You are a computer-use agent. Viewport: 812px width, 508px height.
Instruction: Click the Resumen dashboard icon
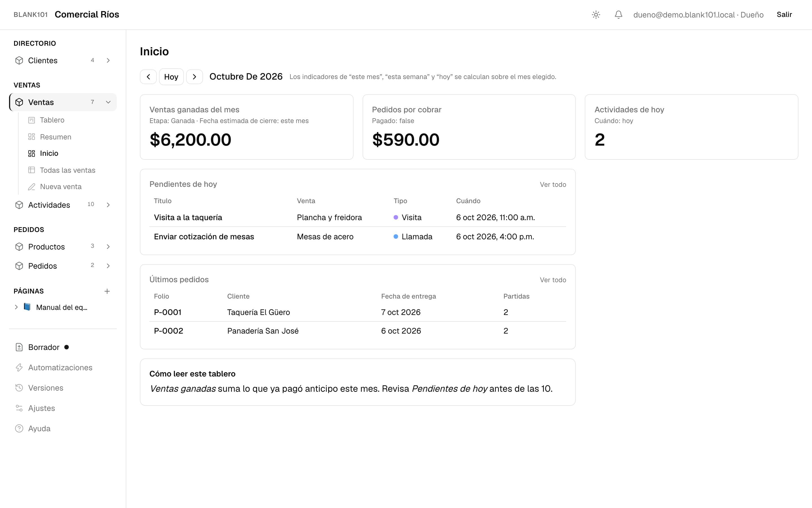point(32,137)
